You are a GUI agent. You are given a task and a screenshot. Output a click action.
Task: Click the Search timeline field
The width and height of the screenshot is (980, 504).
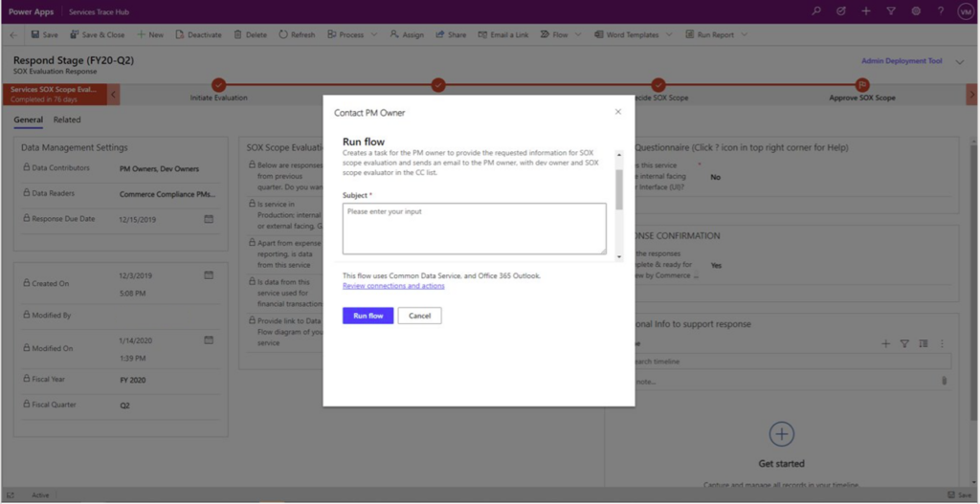[x=792, y=361]
